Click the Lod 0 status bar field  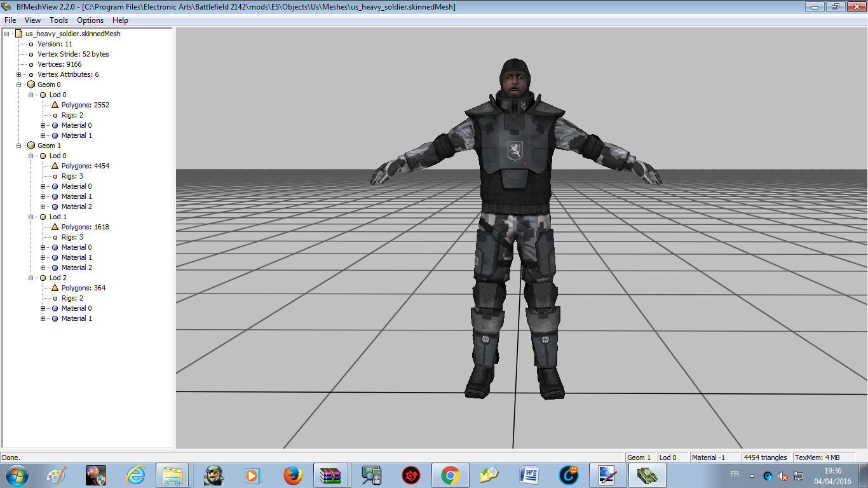(x=672, y=457)
